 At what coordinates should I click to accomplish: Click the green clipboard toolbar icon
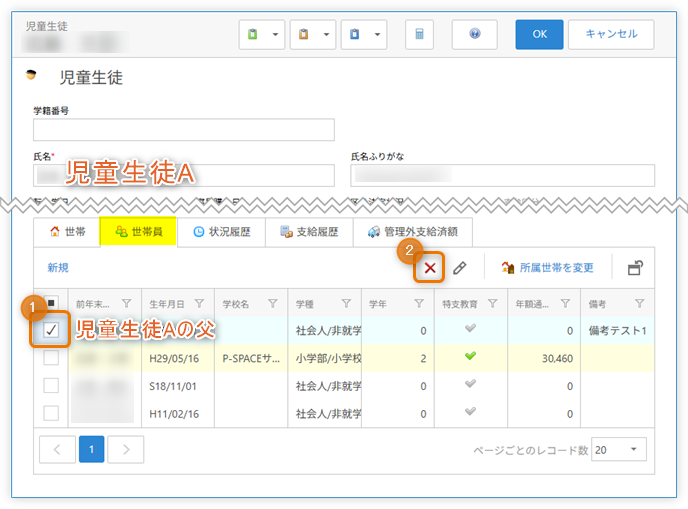point(253,34)
